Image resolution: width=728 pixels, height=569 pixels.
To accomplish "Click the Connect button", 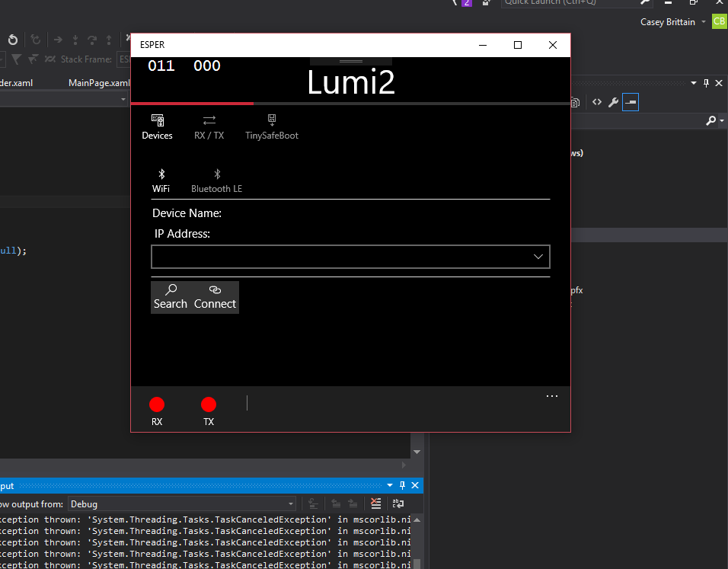I will (215, 297).
